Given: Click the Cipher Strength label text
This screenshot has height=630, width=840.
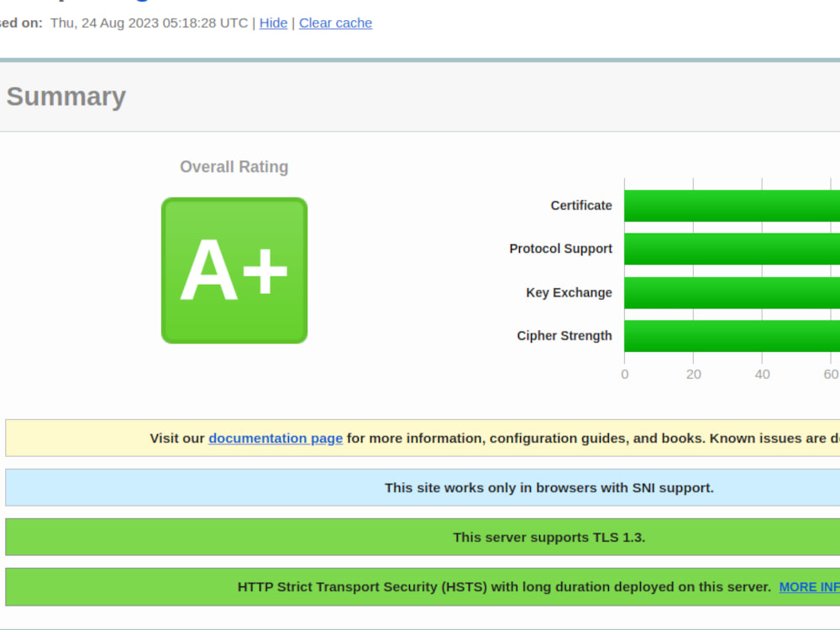Looking at the screenshot, I should click(x=564, y=335).
